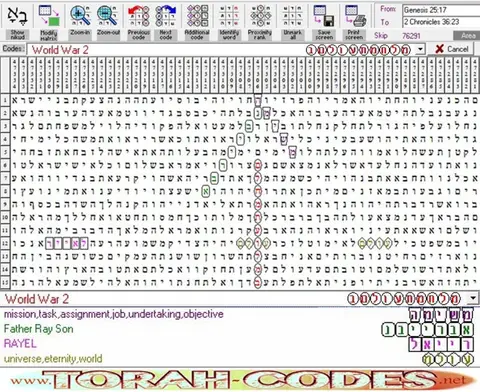Click the circled Hebrew letters beside universe,eternity,world
Viewport: 480px width, 392px height.
(x=448, y=360)
